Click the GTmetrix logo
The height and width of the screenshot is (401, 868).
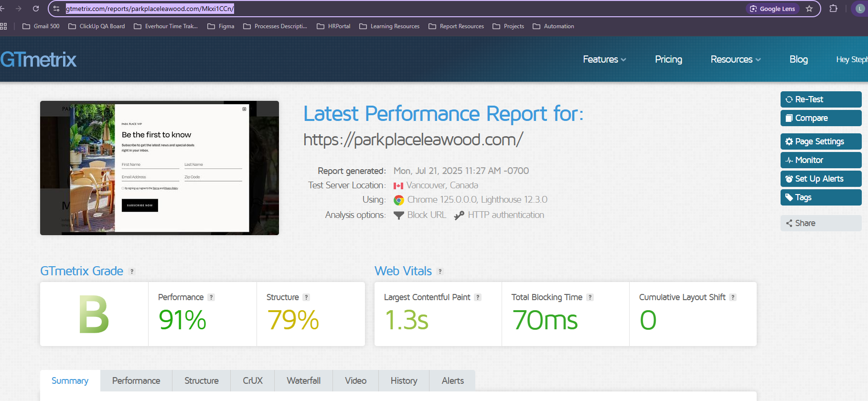(38, 60)
